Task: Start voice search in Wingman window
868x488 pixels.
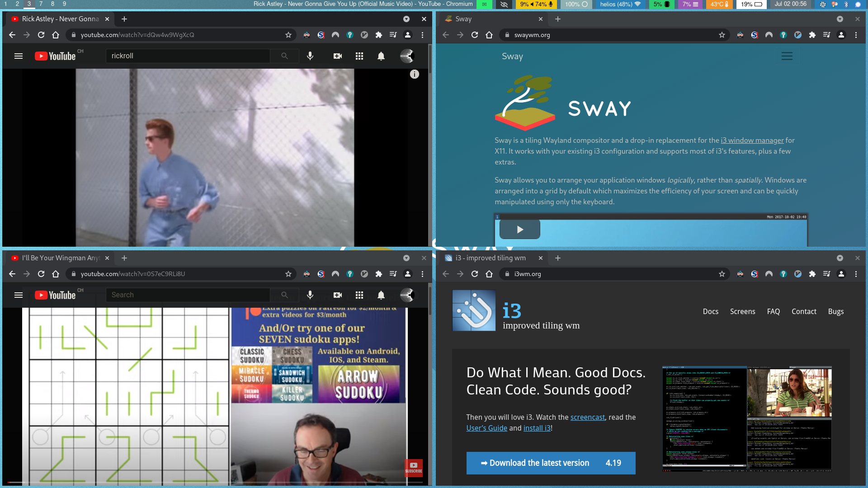Action: tap(310, 295)
